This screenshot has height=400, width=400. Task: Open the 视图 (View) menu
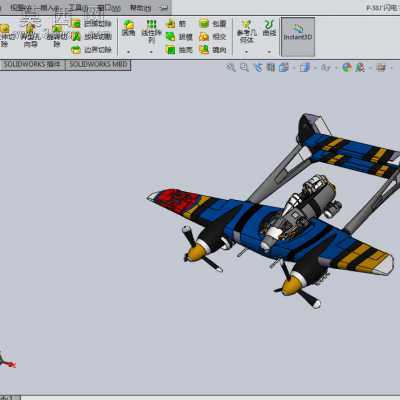[21, 8]
